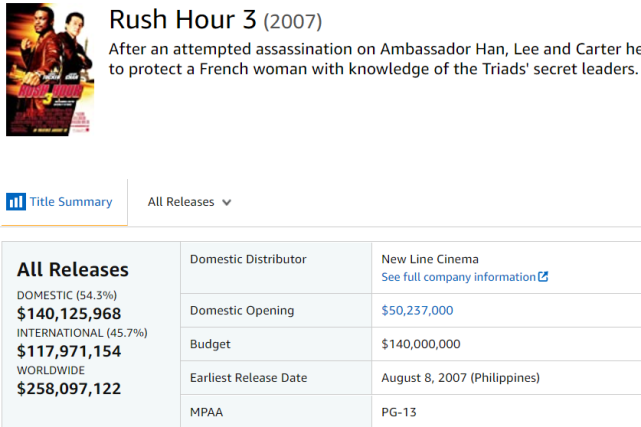
Task: Click the worldwide total $258,097,122
Action: click(x=69, y=388)
